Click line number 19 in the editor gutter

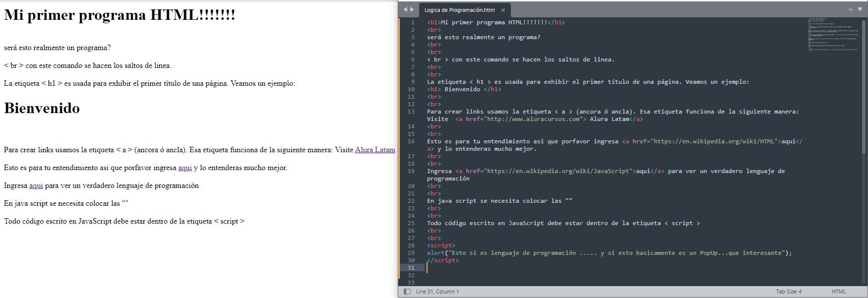point(411,171)
